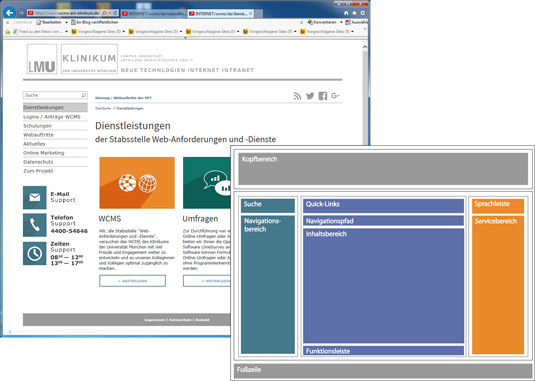The height and width of the screenshot is (381, 535).
Task: Open the Facebook icon
Action: click(x=323, y=96)
